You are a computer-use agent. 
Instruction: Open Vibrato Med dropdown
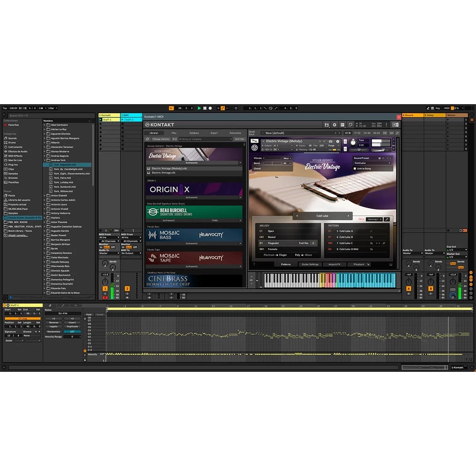[x=287, y=158]
